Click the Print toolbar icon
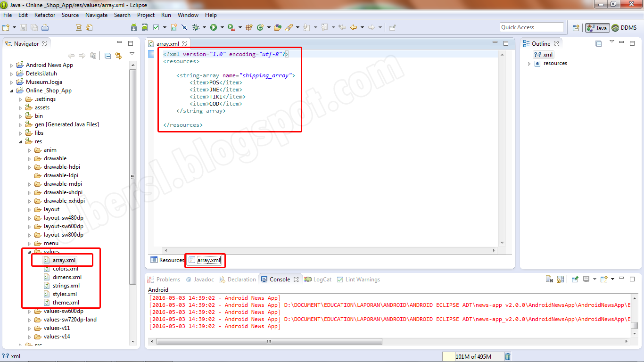 coord(45,27)
